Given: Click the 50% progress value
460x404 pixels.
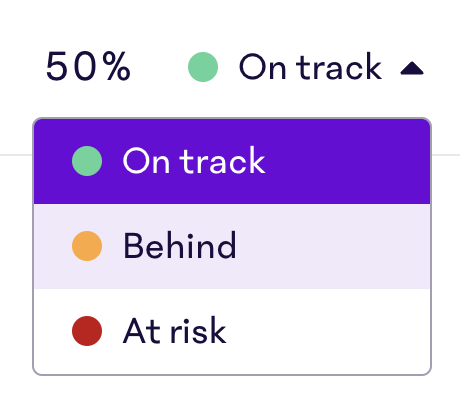Looking at the screenshot, I should pos(88,66).
